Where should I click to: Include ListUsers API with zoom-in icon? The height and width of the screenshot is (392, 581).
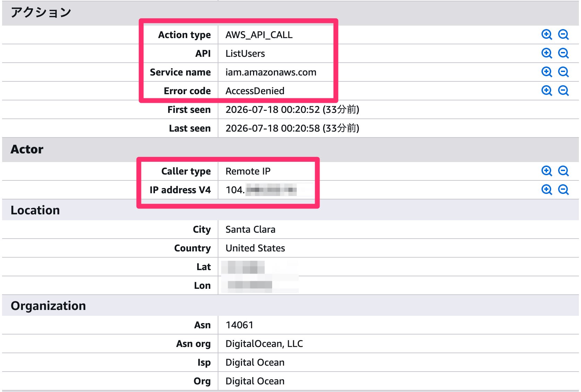[547, 53]
